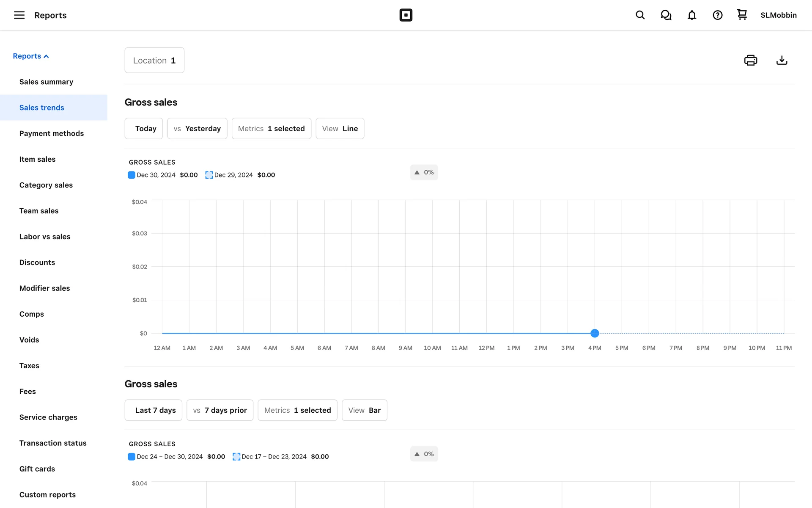Download the report via export icon
Image resolution: width=812 pixels, height=508 pixels.
point(782,60)
